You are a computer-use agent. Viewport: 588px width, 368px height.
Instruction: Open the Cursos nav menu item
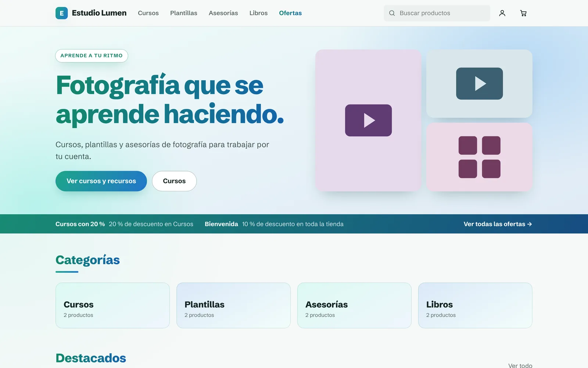148,13
